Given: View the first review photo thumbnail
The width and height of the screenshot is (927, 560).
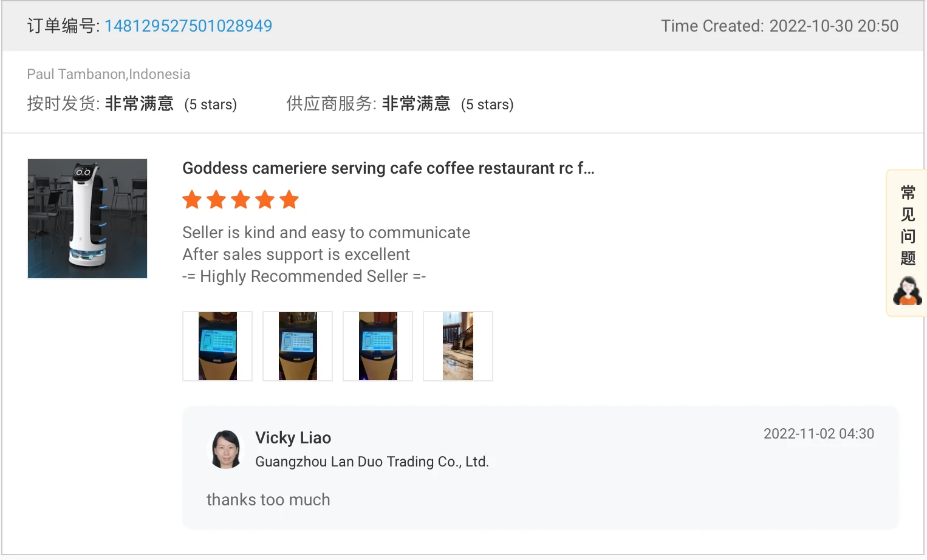Looking at the screenshot, I should (217, 346).
